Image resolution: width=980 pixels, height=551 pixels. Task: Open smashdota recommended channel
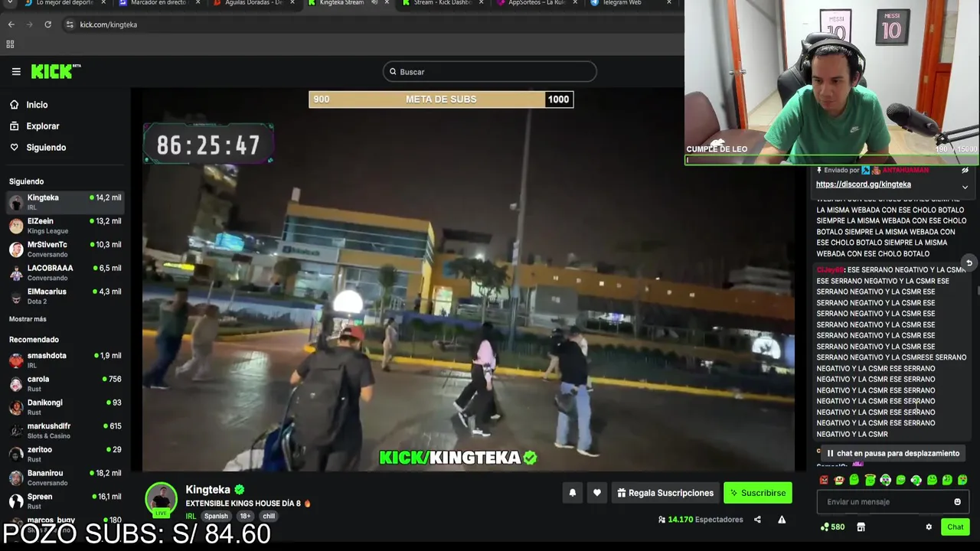coord(65,360)
